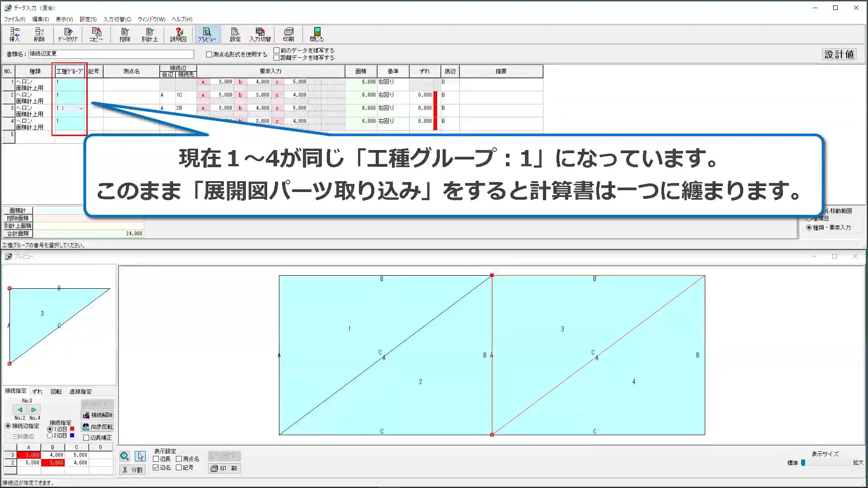Select 1辺目 radio button

click(x=50, y=429)
